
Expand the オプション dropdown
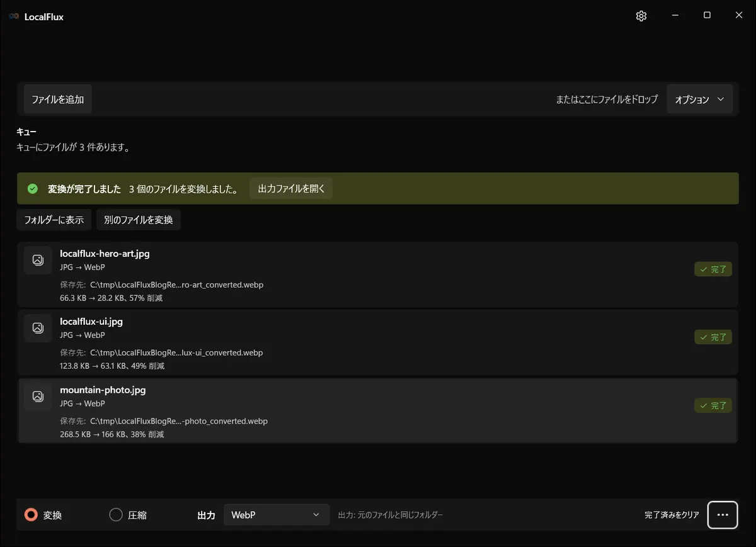coord(699,99)
